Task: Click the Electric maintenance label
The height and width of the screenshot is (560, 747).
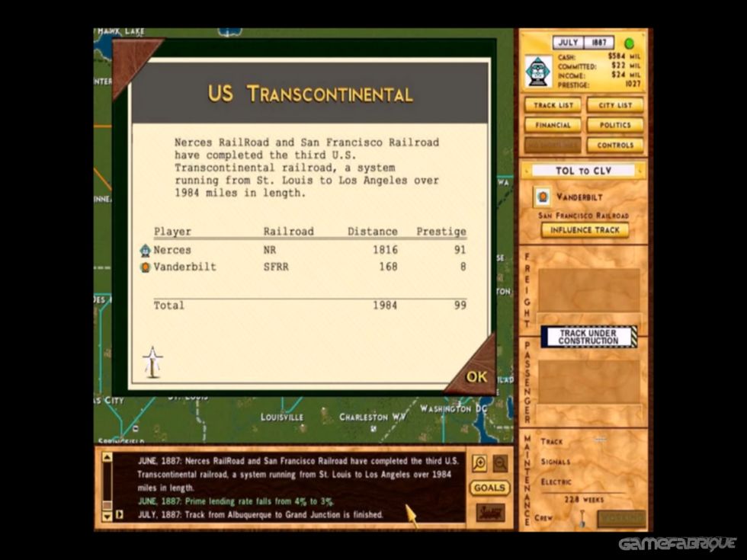Action: tap(556, 482)
